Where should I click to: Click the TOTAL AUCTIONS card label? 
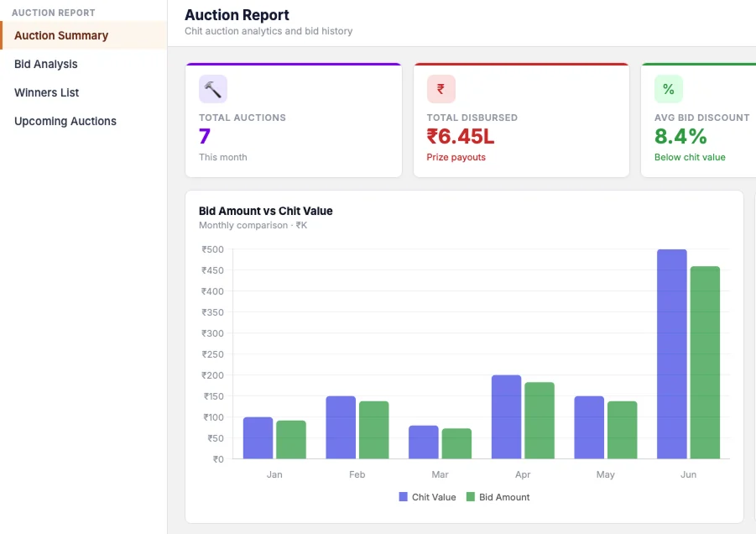pos(242,118)
